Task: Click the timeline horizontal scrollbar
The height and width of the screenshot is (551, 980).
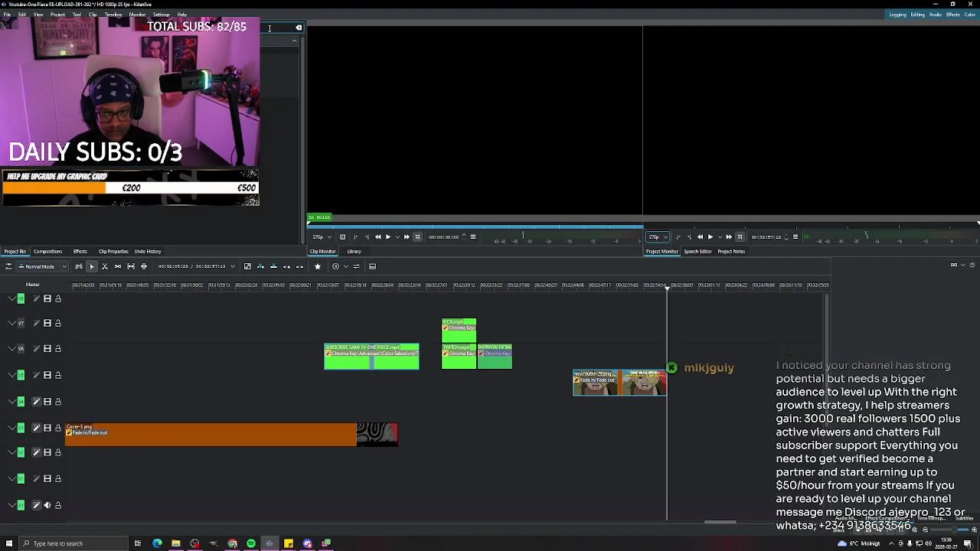Action: 720,523
